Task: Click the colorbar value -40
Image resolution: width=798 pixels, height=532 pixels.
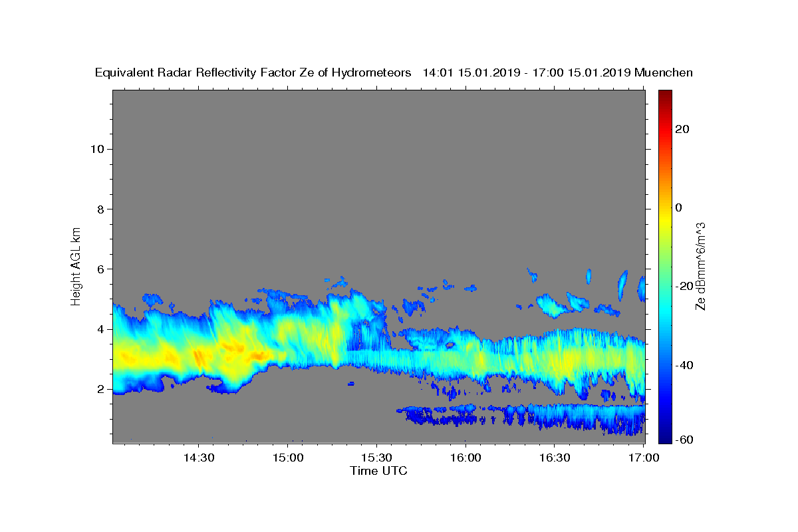Action: click(x=684, y=365)
